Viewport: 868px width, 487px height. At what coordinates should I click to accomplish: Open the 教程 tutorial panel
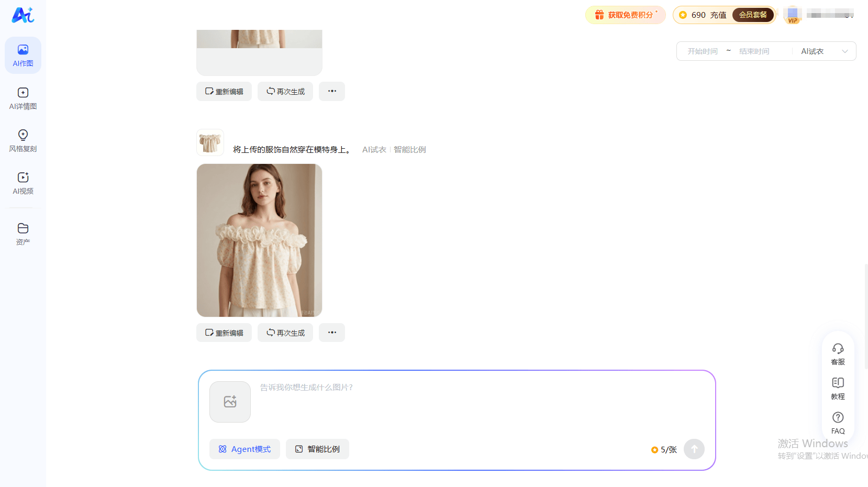click(838, 389)
